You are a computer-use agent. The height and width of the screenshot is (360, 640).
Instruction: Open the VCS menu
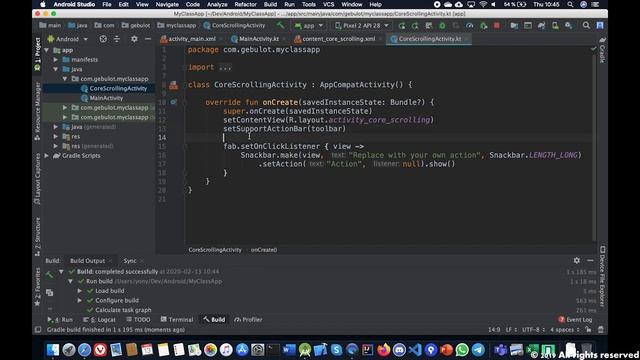pyautogui.click(x=329, y=4)
